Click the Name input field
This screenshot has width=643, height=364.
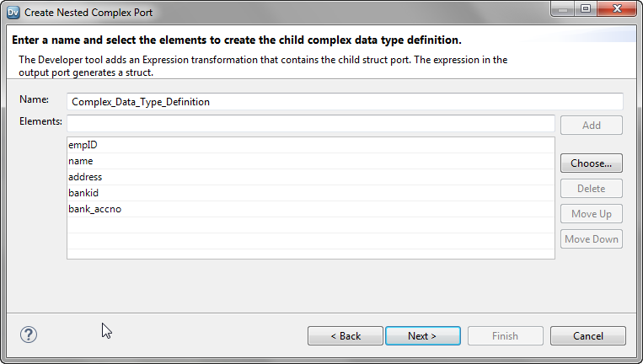tap(345, 102)
